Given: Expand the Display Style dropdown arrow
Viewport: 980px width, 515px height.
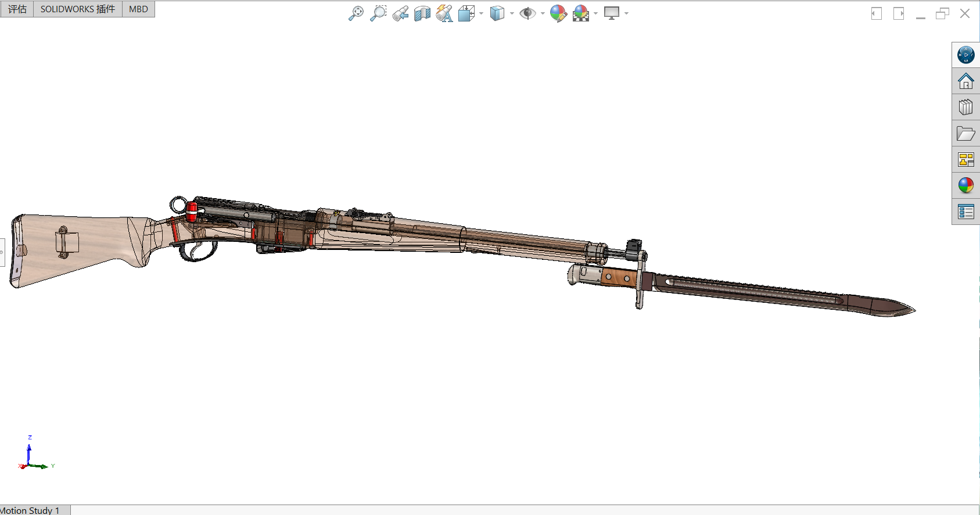Looking at the screenshot, I should (512, 13).
